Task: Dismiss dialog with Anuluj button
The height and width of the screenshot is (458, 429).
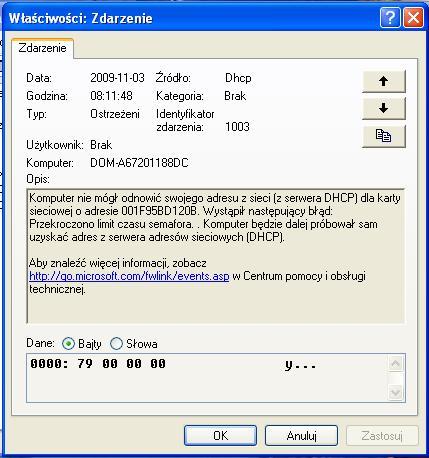Action: pyautogui.click(x=301, y=435)
